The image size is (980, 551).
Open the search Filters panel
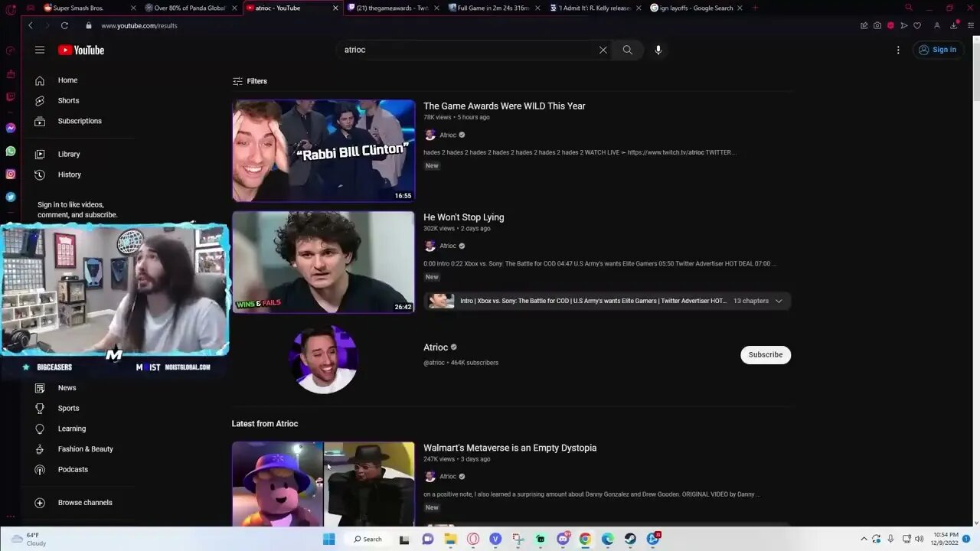point(250,81)
